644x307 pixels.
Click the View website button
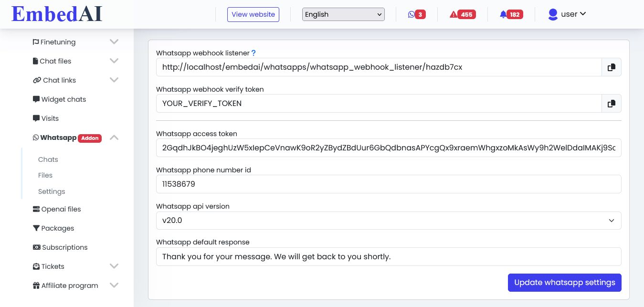(253, 14)
